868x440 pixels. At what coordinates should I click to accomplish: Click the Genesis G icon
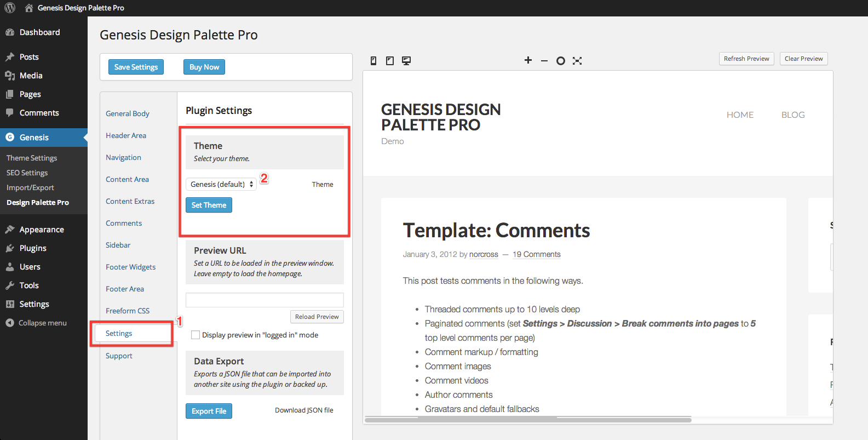coord(10,138)
